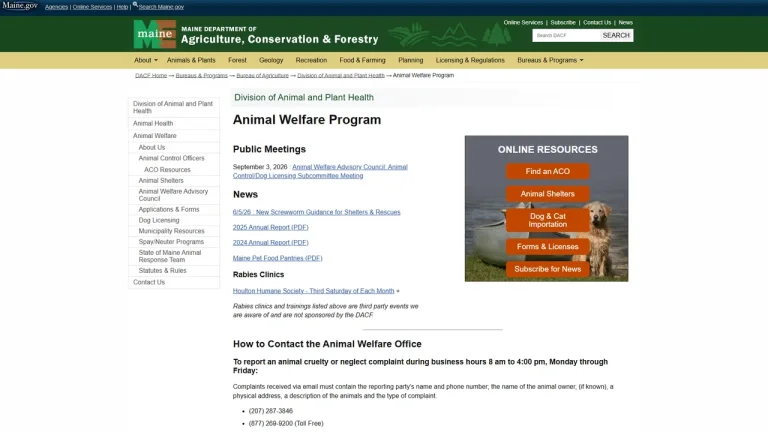Expand the Bureaus & Programs menu
This screenshot has width=768, height=432.
550,60
